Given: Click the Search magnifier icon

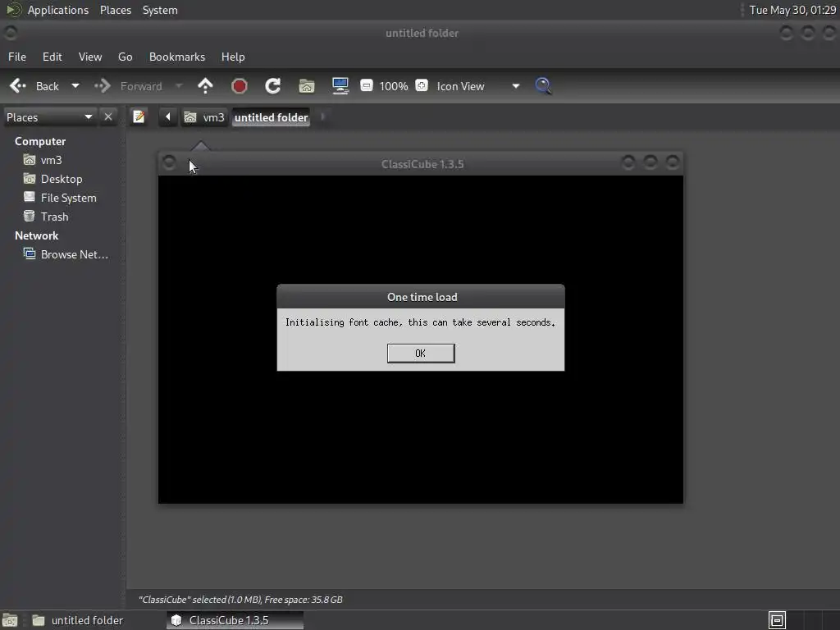Looking at the screenshot, I should (543, 86).
